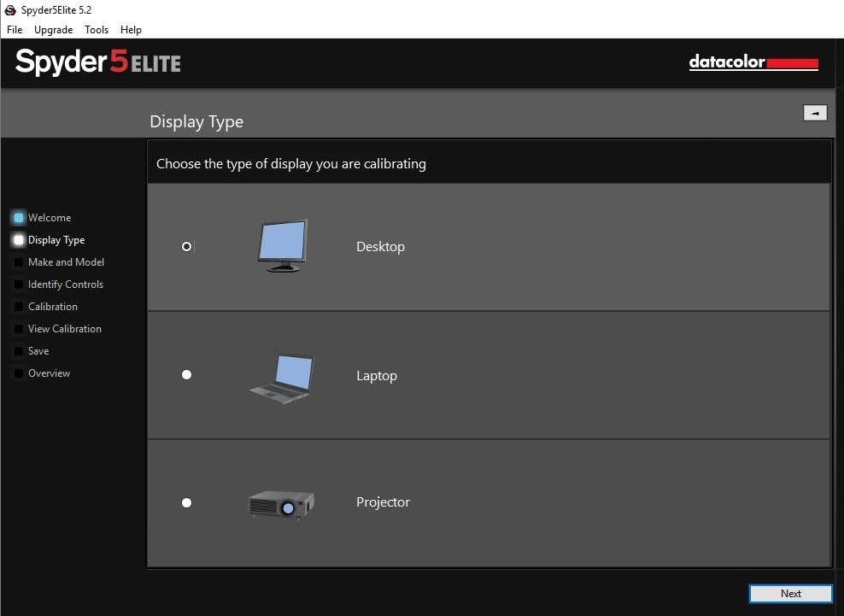Open the Tools menu
The width and height of the screenshot is (844, 616).
97,30
